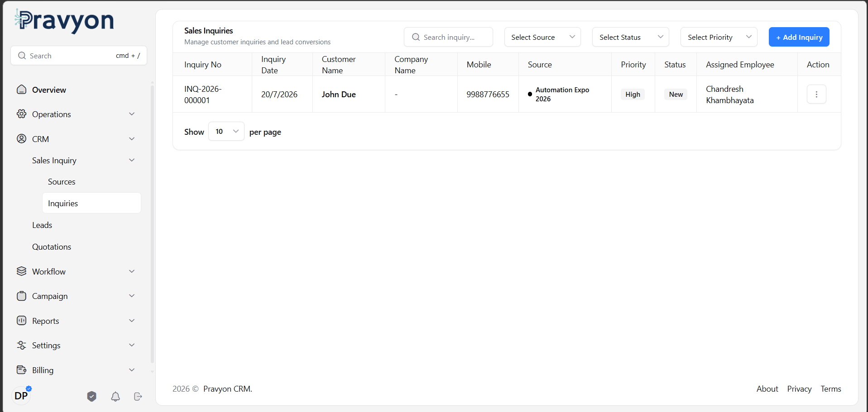The image size is (868, 412).
Task: Click the CRM user icon
Action: click(x=21, y=139)
